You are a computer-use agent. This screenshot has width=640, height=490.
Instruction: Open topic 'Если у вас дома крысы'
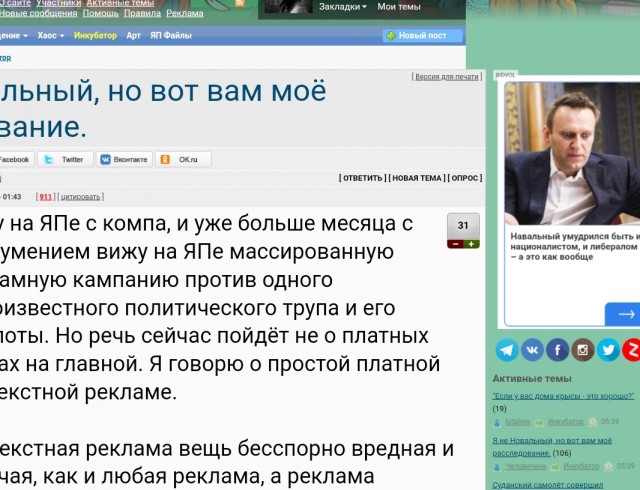pyautogui.click(x=563, y=396)
